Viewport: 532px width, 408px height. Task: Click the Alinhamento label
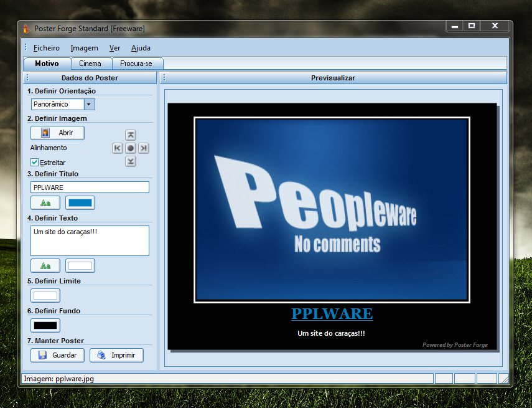[49, 148]
